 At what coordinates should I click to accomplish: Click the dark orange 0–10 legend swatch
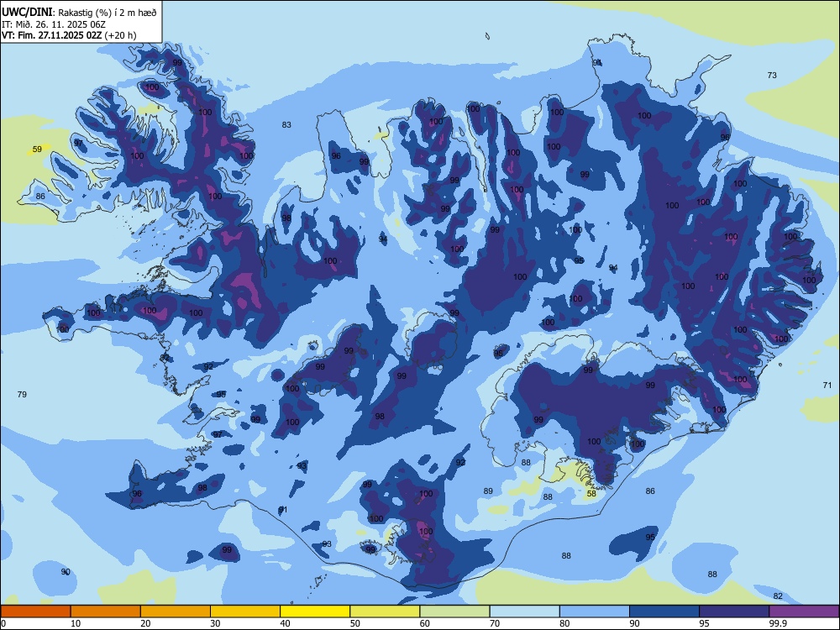point(35,612)
